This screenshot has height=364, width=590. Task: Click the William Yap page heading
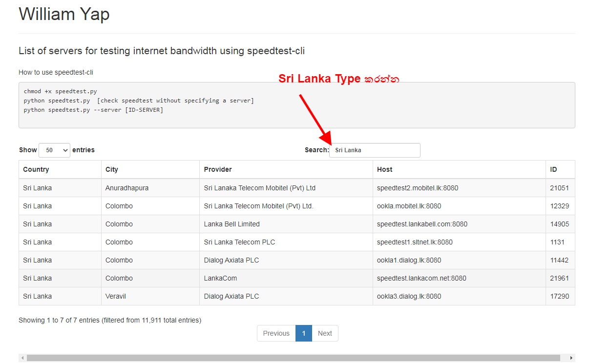point(64,14)
